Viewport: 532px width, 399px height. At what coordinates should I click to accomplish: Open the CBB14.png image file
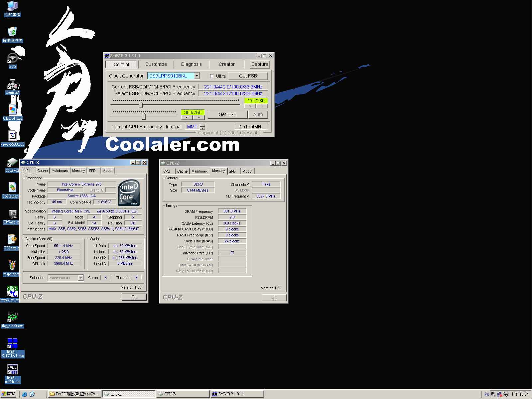tap(12, 113)
